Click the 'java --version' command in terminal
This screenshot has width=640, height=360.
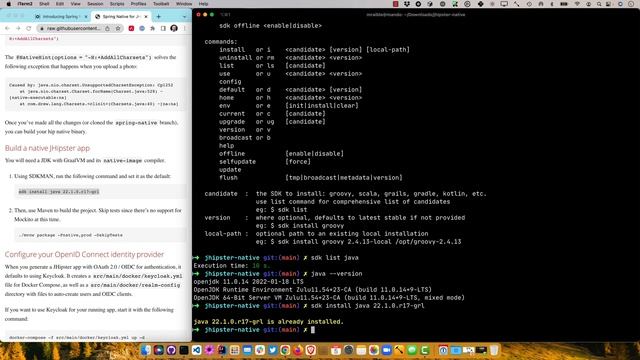[337, 273]
